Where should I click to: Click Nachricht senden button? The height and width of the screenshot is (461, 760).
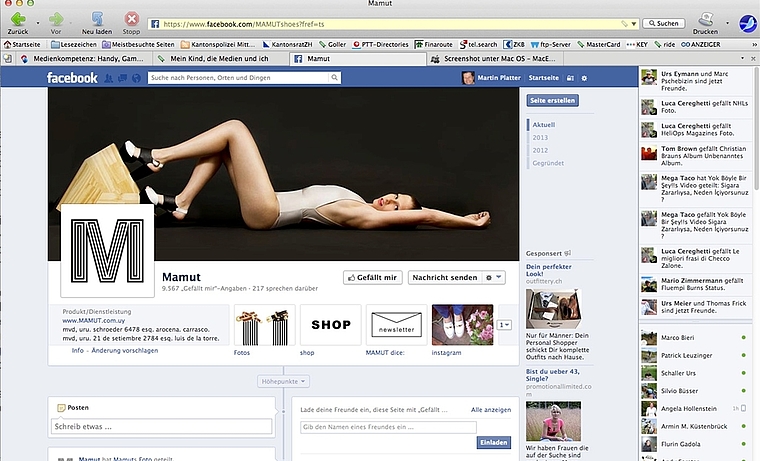click(445, 277)
